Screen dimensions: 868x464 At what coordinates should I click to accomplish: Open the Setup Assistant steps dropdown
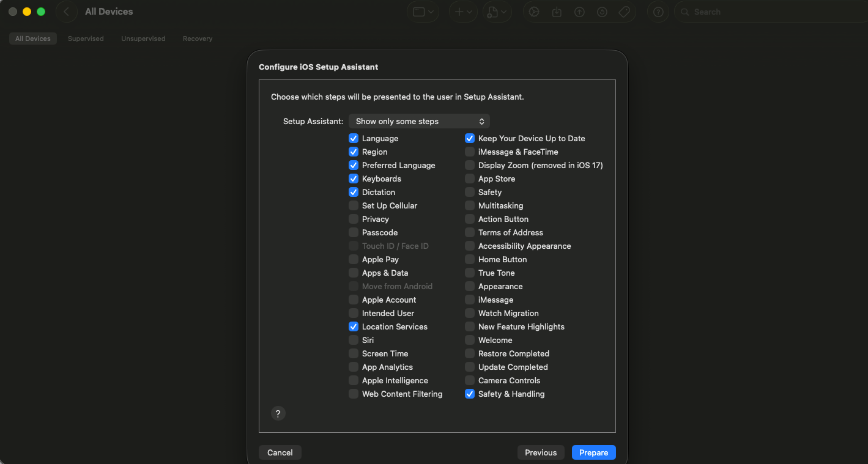tap(419, 121)
